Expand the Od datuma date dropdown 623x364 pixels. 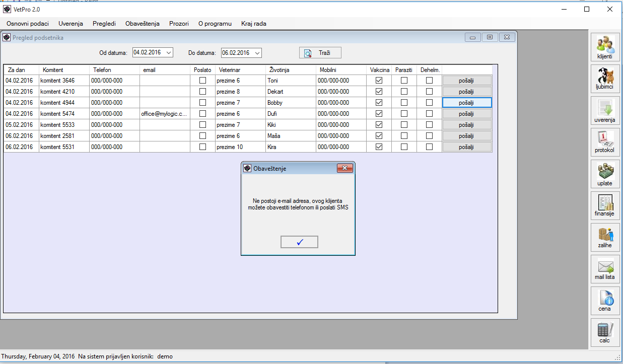(168, 53)
